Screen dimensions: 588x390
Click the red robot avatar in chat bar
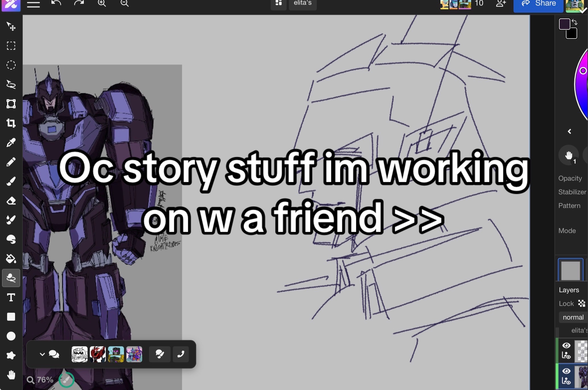tap(98, 354)
